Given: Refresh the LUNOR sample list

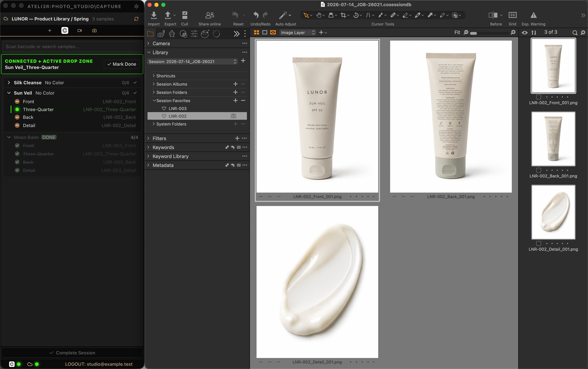Looking at the screenshot, I should [x=136, y=19].
